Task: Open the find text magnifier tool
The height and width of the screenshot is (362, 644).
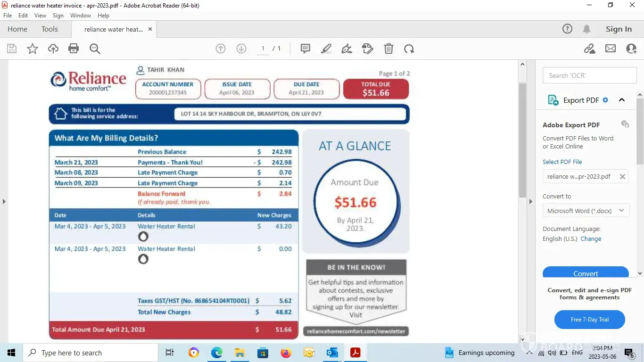Action: [95, 49]
